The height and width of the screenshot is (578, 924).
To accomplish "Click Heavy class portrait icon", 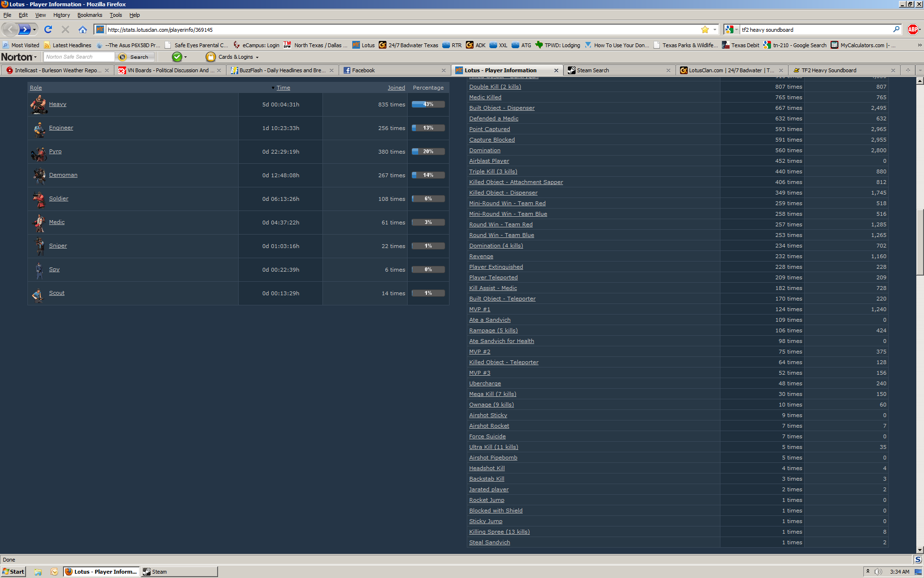I will coord(38,105).
